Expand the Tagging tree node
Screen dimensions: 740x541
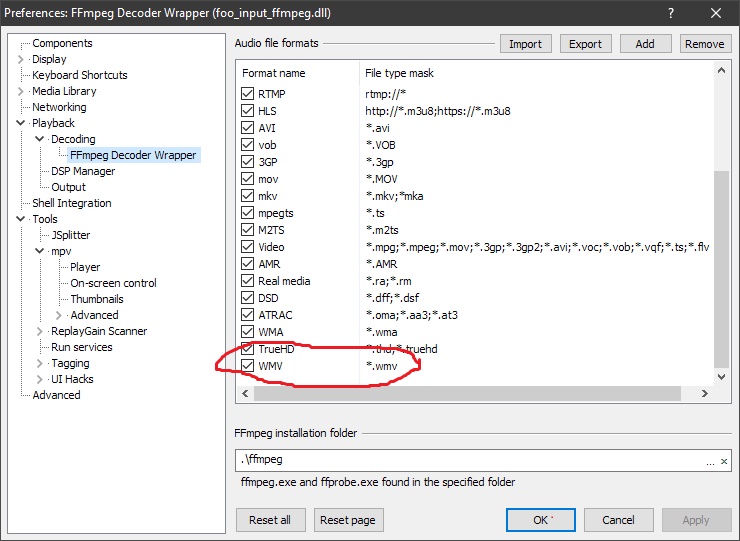coord(40,363)
